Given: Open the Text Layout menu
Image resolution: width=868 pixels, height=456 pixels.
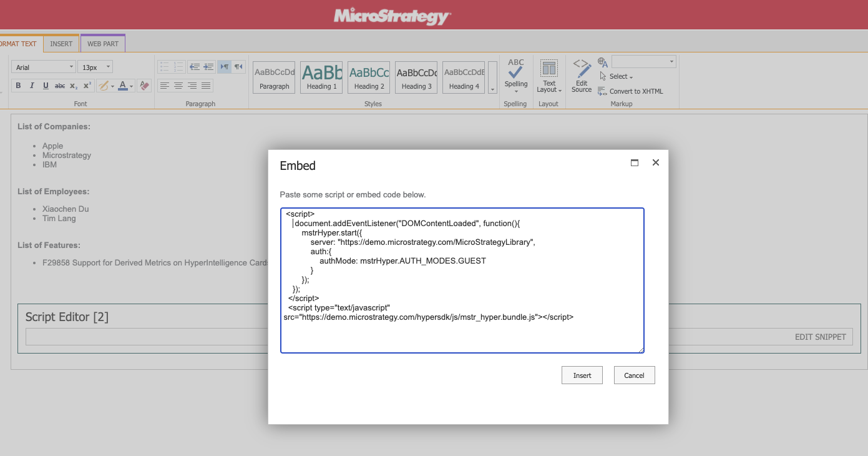Looking at the screenshot, I should (x=549, y=76).
